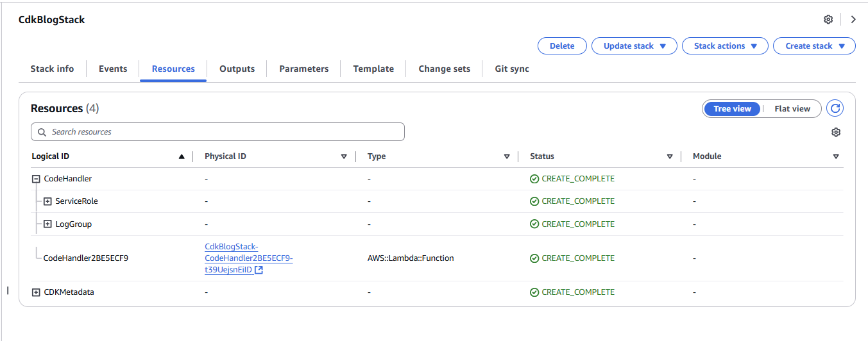Click CodeHandler status check icon
This screenshot has height=341, width=868.
point(534,179)
